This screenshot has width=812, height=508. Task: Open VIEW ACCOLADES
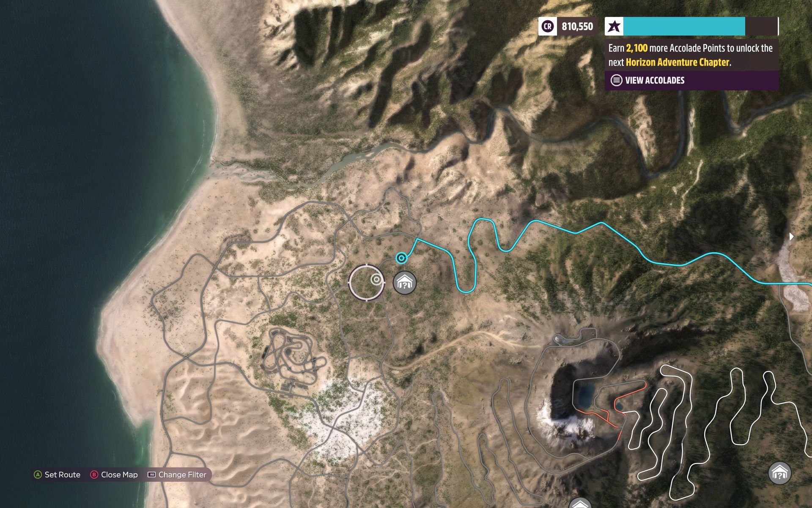tap(655, 80)
